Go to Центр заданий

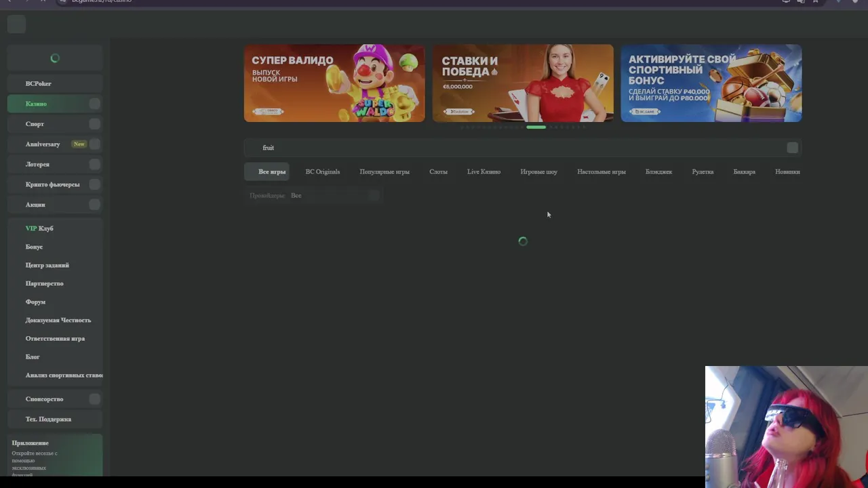pyautogui.click(x=47, y=265)
